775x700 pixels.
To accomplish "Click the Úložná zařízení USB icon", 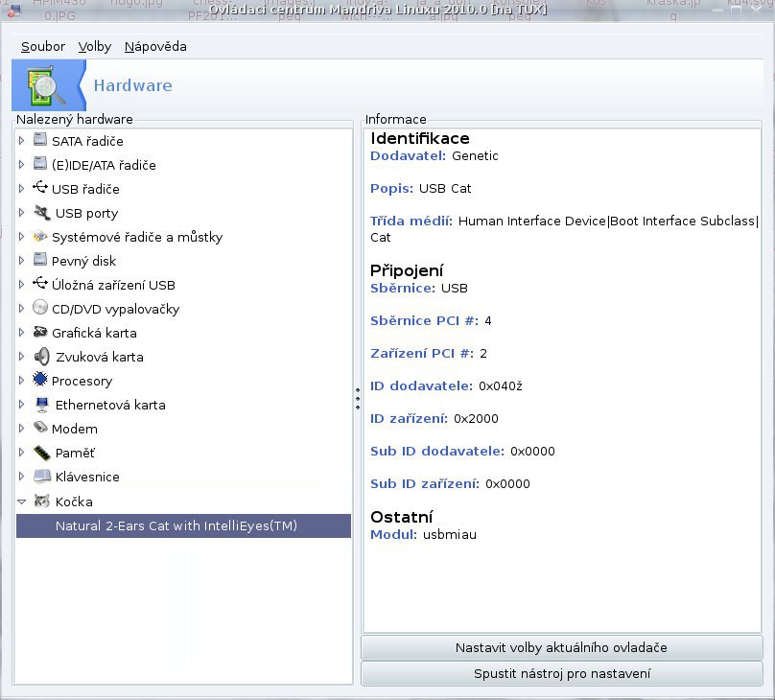I will pyautogui.click(x=40, y=283).
